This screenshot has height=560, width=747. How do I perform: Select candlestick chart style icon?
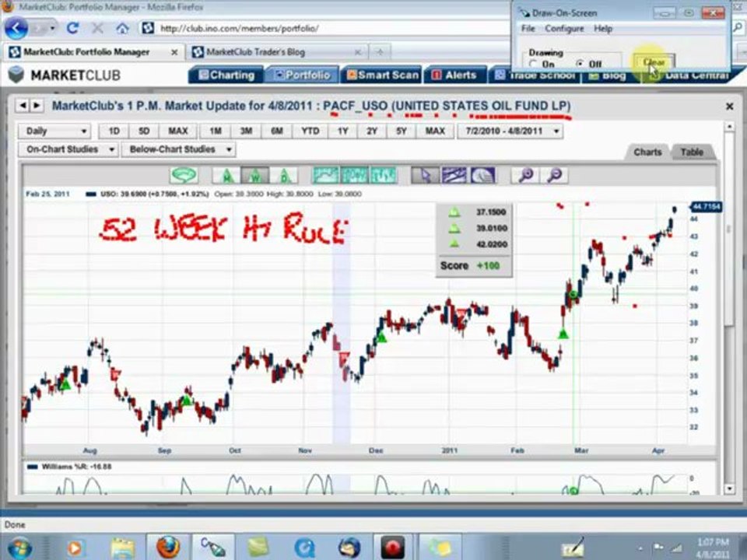tap(355, 175)
